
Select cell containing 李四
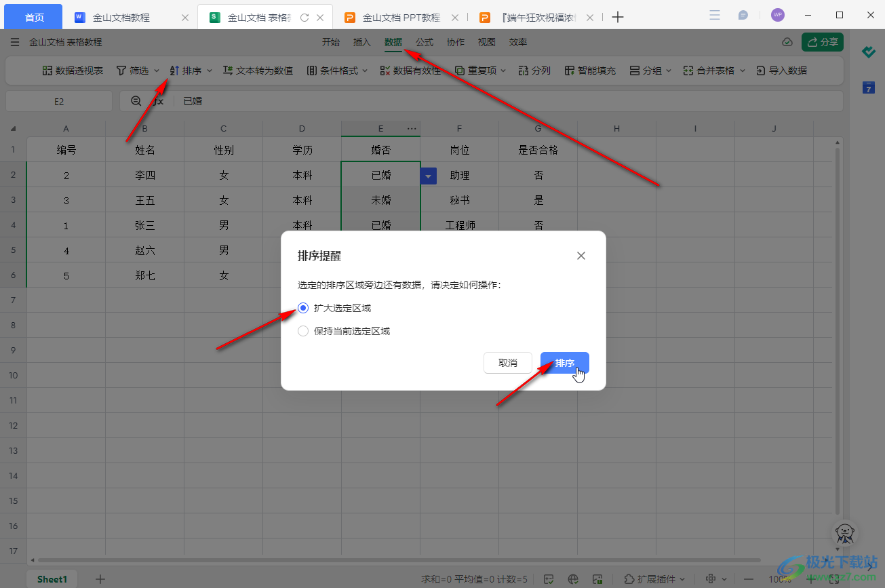tap(145, 175)
